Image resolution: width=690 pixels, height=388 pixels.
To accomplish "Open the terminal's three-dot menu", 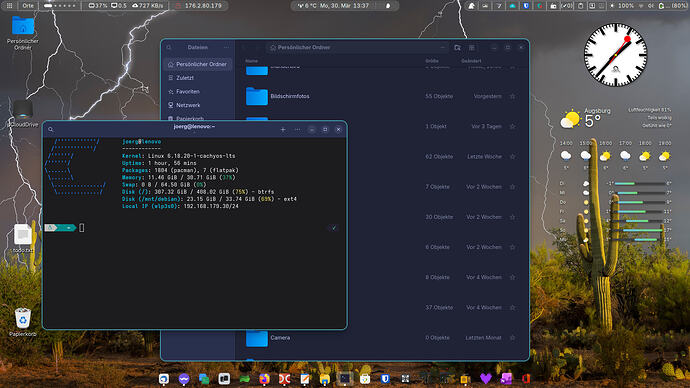I will (x=297, y=129).
